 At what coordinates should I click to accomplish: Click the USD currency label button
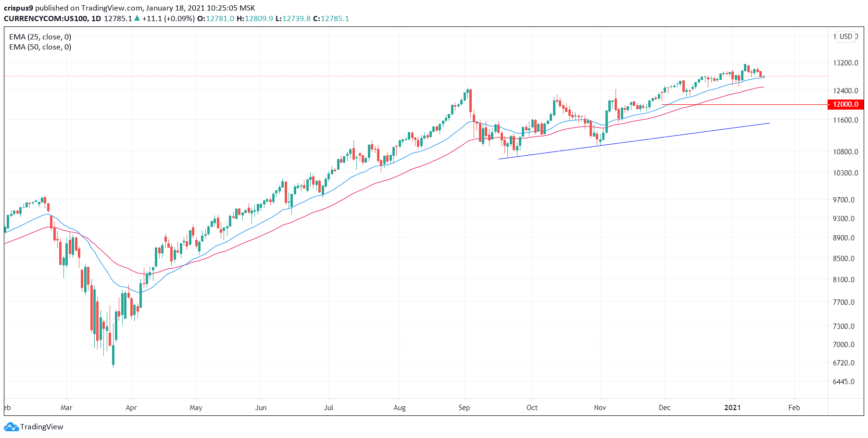pyautogui.click(x=846, y=37)
